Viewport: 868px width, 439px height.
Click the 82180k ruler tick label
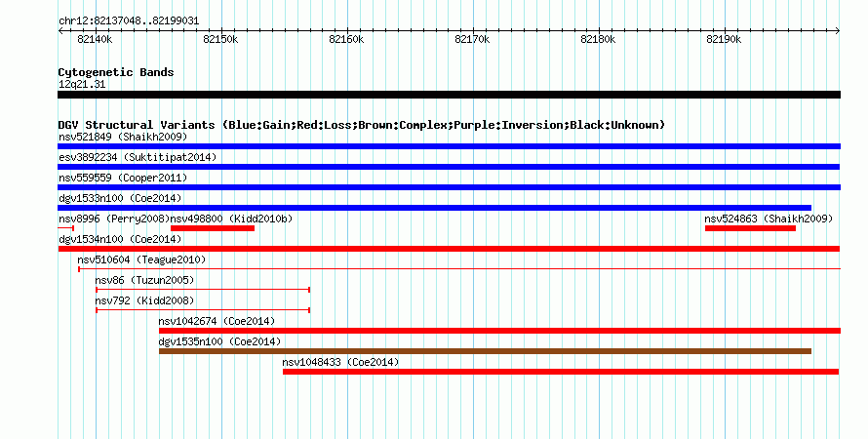click(x=597, y=40)
